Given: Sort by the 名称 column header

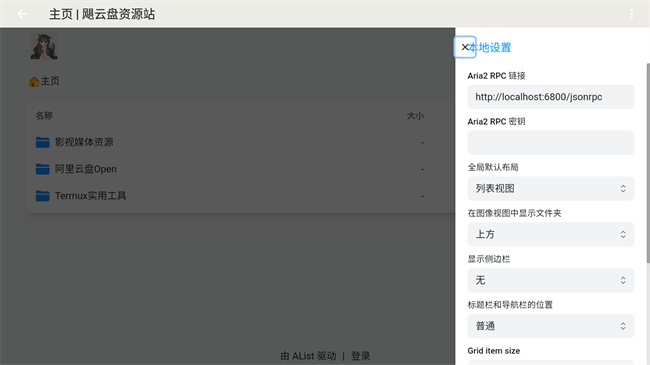Looking at the screenshot, I should click(x=44, y=116).
